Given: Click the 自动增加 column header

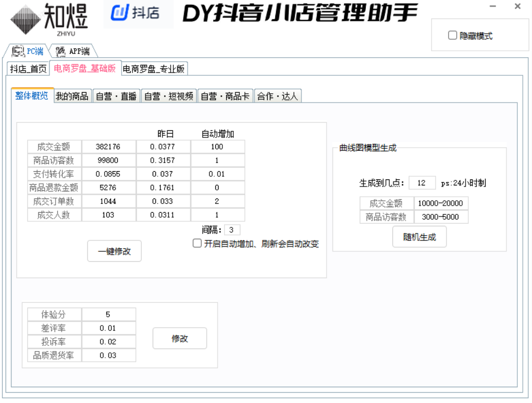Looking at the screenshot, I should pyautogui.click(x=218, y=134).
